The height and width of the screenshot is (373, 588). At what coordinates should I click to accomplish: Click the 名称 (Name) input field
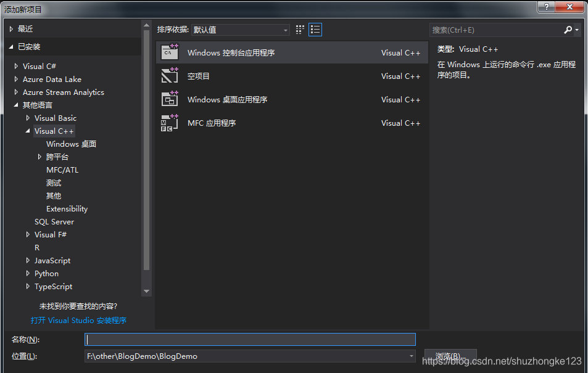250,339
